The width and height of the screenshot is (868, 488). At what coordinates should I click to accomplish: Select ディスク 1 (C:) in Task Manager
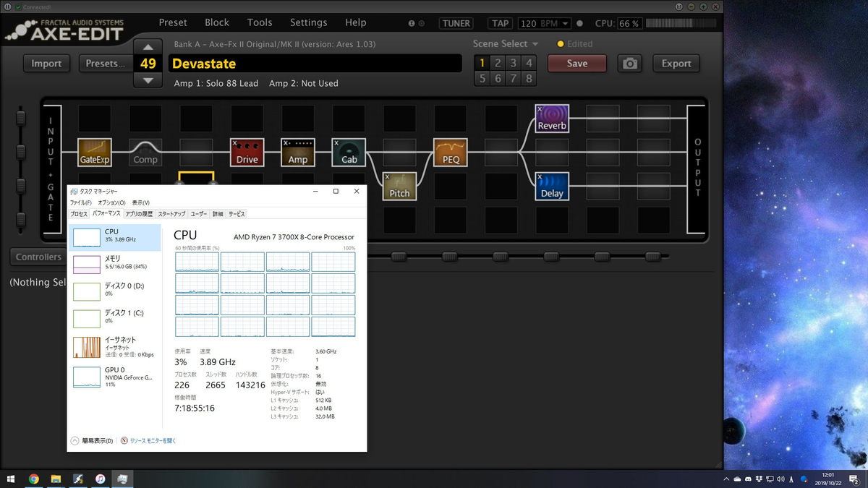(x=114, y=318)
